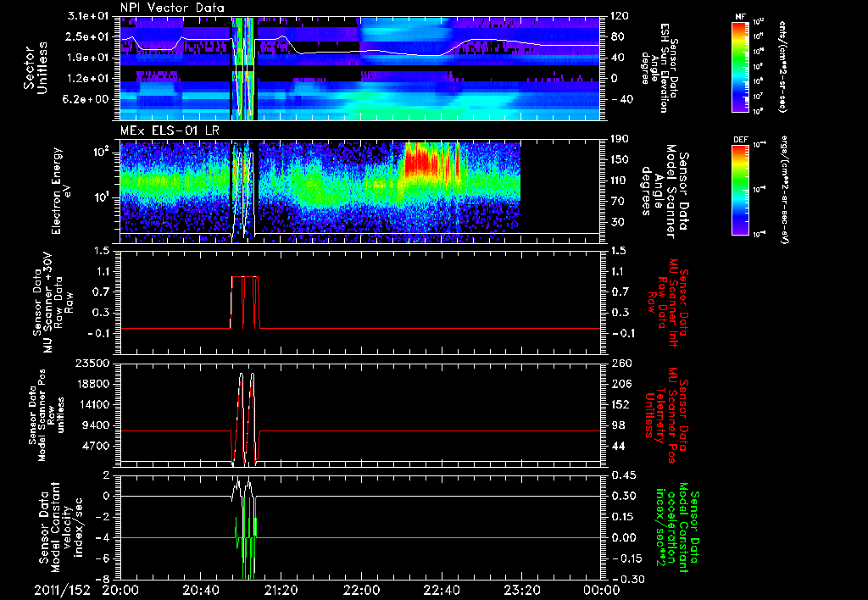Click the '23500' scanner position tick value
Image resolution: width=868 pixels, height=600 pixels.
[93, 363]
